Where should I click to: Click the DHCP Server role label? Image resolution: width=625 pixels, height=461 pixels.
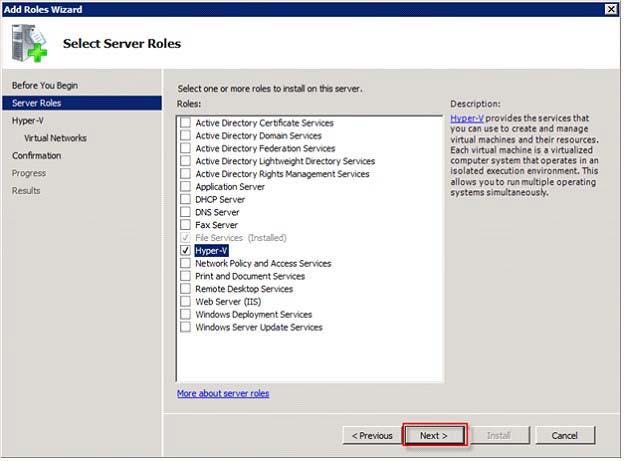click(220, 199)
